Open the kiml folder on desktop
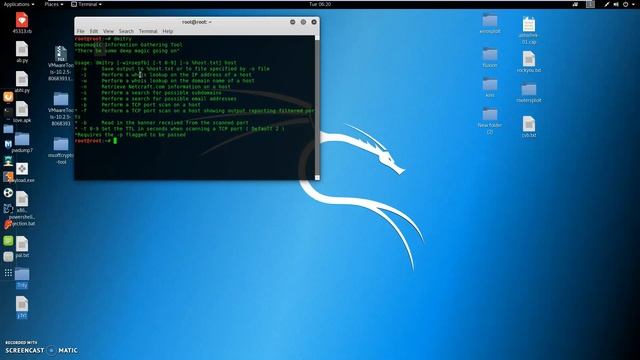Image resolution: width=640 pixels, height=360 pixels. [490, 84]
